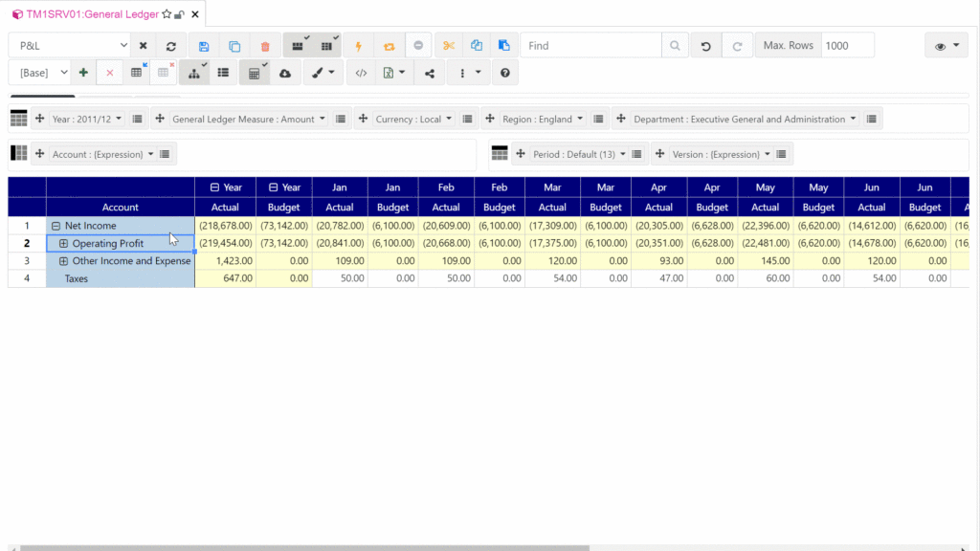Image resolution: width=980 pixels, height=551 pixels.
Task: Expand the Operating Profit row
Action: 64,244
